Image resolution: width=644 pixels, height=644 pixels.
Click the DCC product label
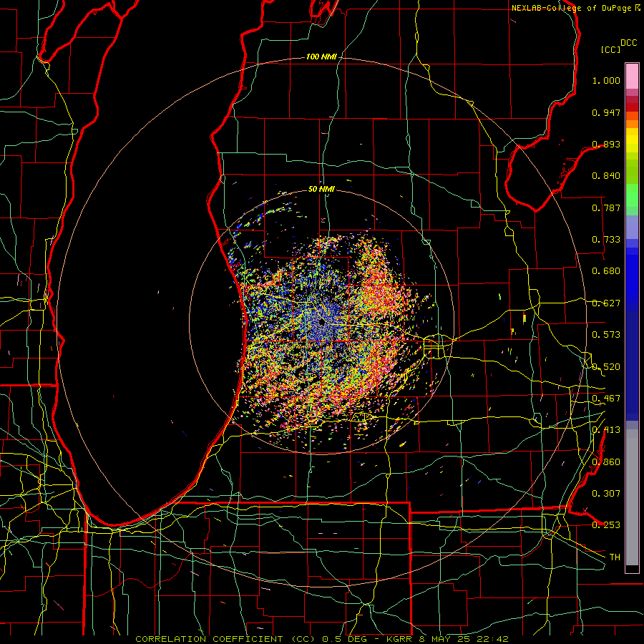click(x=628, y=43)
